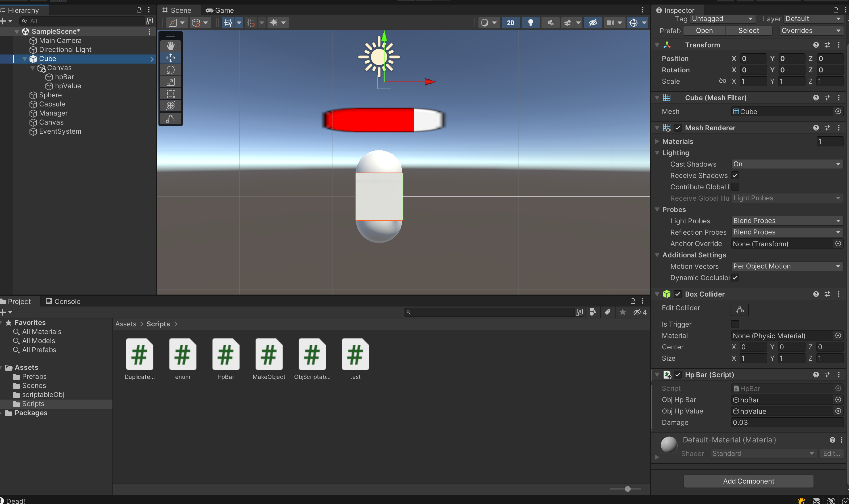Click the prefab Open button
The image size is (849, 504).
704,31
